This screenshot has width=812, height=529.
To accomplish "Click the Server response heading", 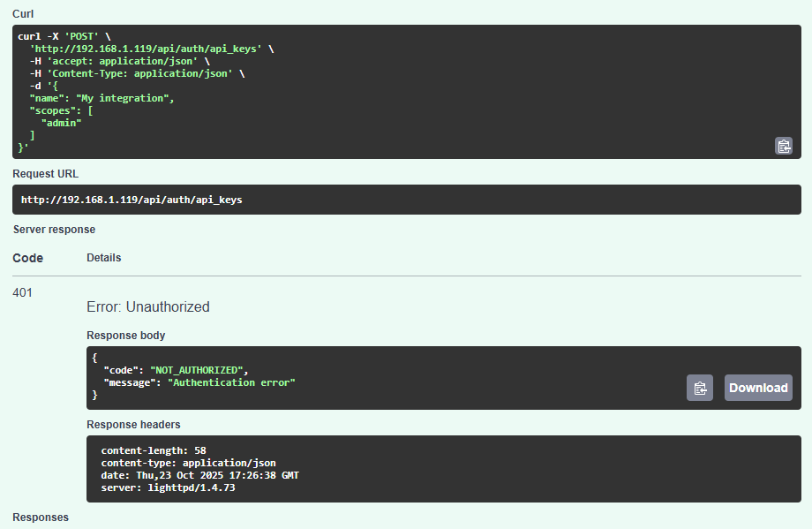I will click(x=54, y=230).
